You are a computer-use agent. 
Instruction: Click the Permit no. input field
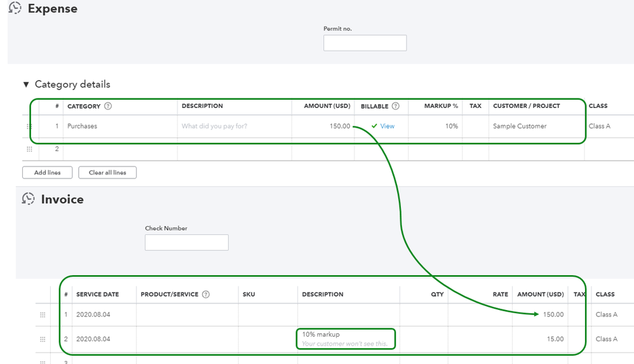point(365,43)
